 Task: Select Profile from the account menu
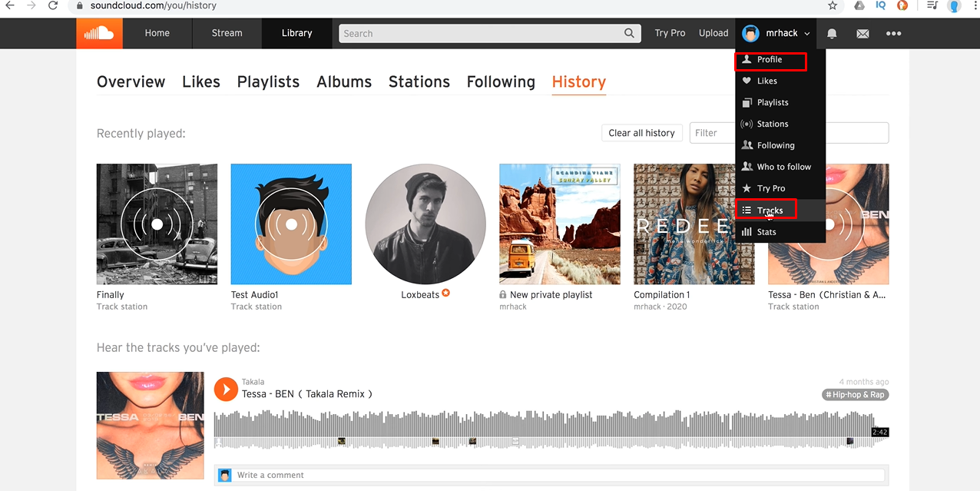(x=768, y=59)
